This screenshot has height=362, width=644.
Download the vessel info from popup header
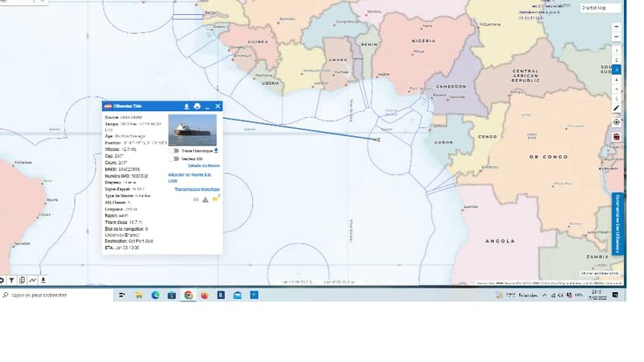click(187, 106)
